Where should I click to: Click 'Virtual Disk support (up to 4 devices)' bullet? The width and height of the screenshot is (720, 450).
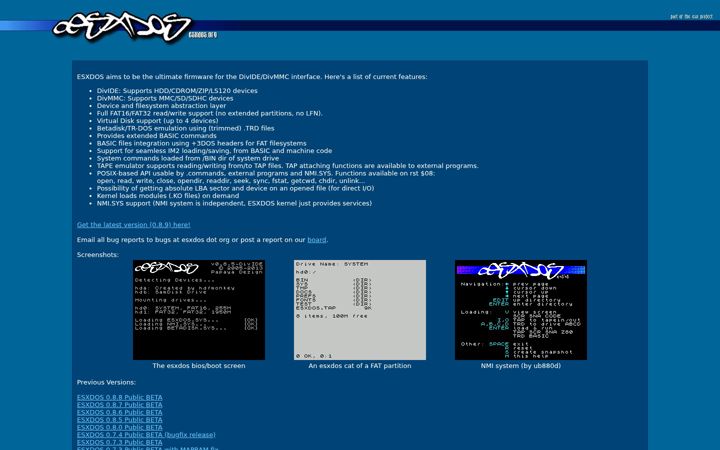pos(158,121)
